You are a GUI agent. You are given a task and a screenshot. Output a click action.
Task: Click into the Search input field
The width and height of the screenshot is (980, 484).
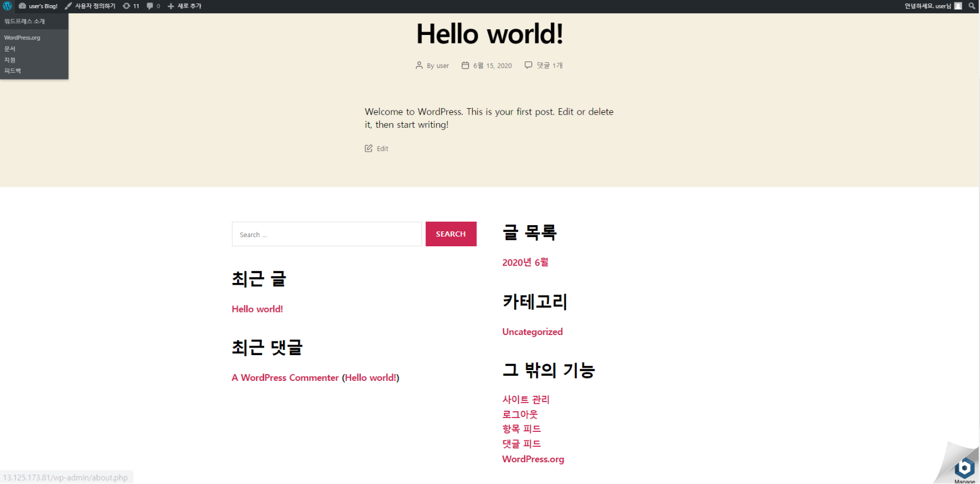click(326, 234)
